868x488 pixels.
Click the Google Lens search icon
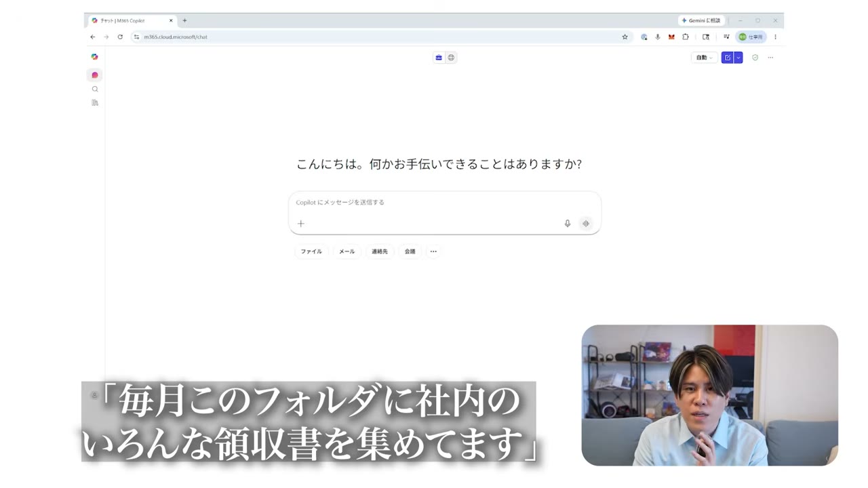[x=706, y=37]
